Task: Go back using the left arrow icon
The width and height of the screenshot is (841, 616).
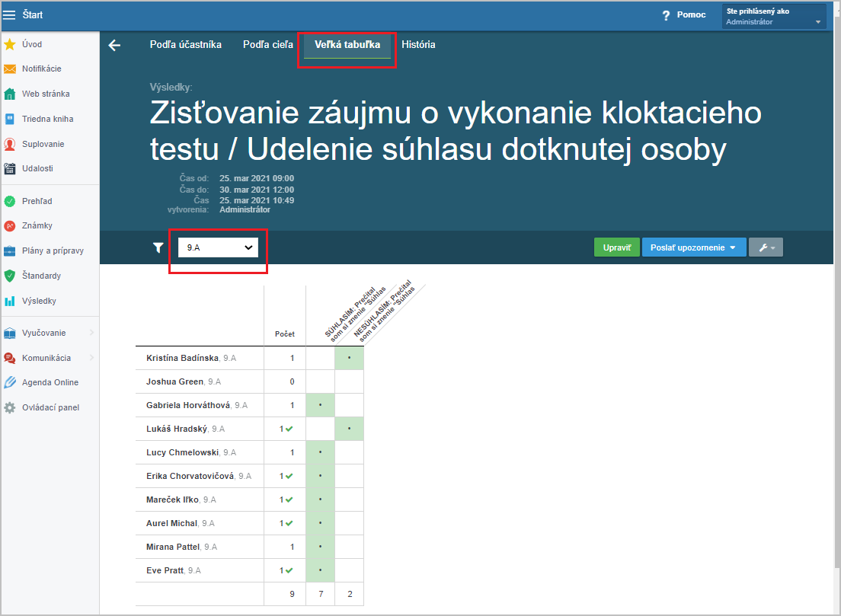Action: (114, 45)
